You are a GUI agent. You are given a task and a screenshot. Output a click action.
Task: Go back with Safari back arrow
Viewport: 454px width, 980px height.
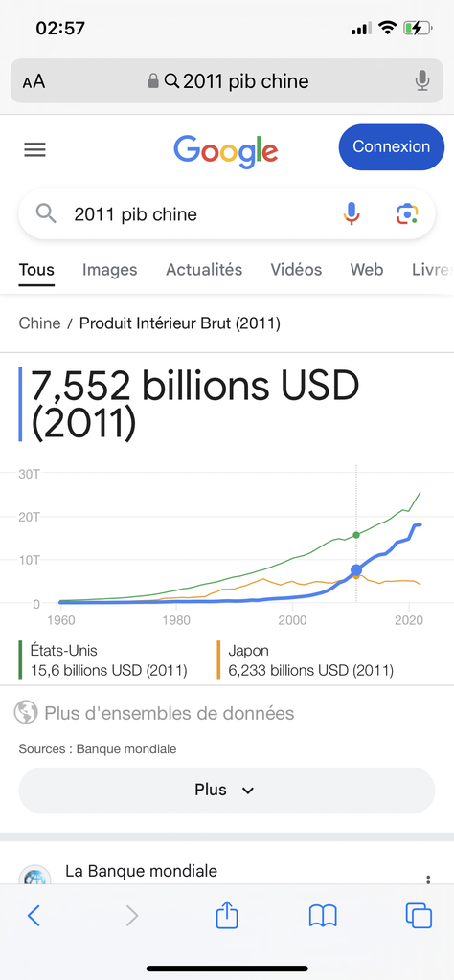pyautogui.click(x=34, y=916)
